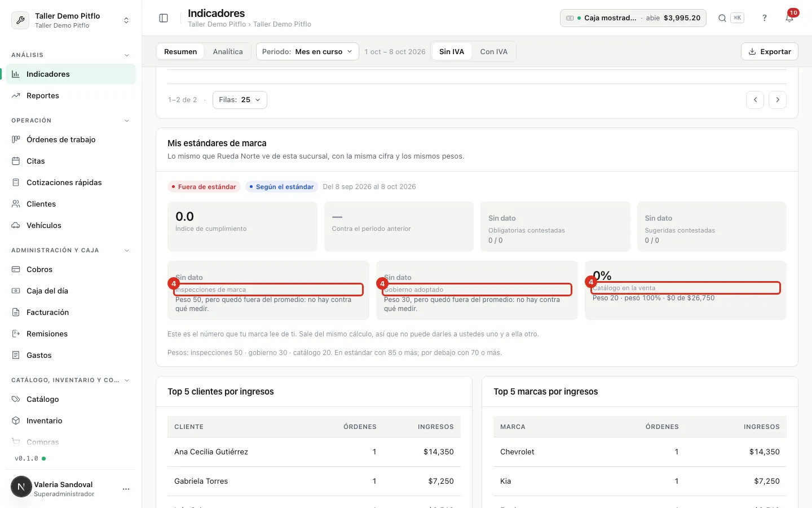The height and width of the screenshot is (508, 812).
Task: Switch amounts to Sin IVA
Action: click(452, 51)
